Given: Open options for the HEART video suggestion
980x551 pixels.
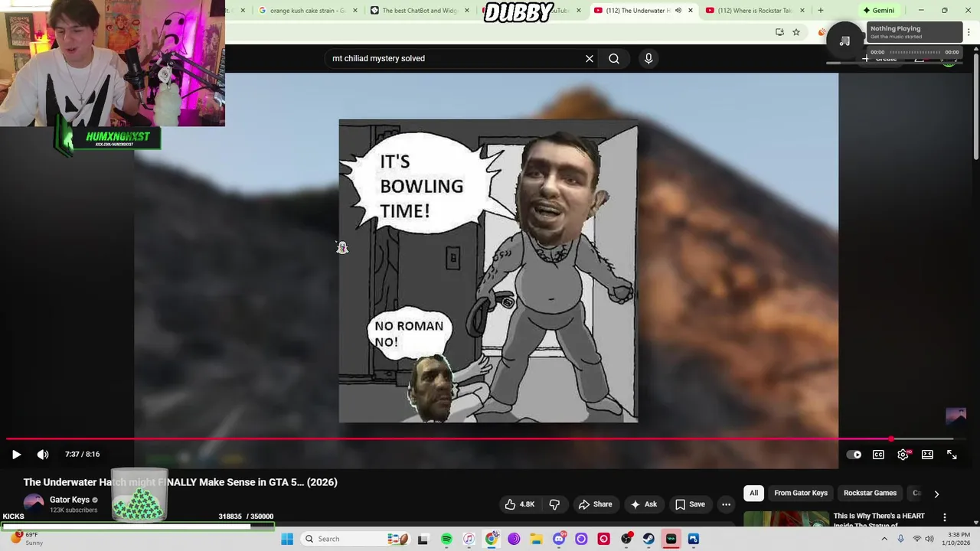Looking at the screenshot, I should pyautogui.click(x=945, y=517).
